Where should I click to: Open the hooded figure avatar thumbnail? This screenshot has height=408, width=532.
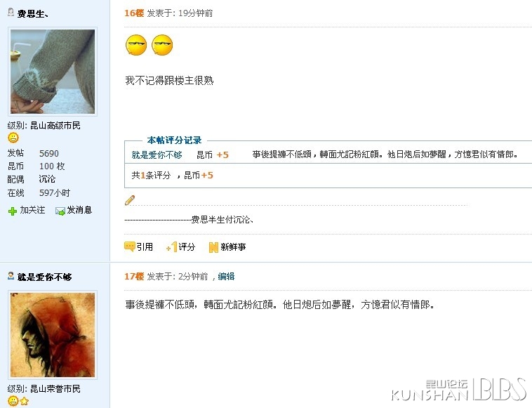point(53,335)
